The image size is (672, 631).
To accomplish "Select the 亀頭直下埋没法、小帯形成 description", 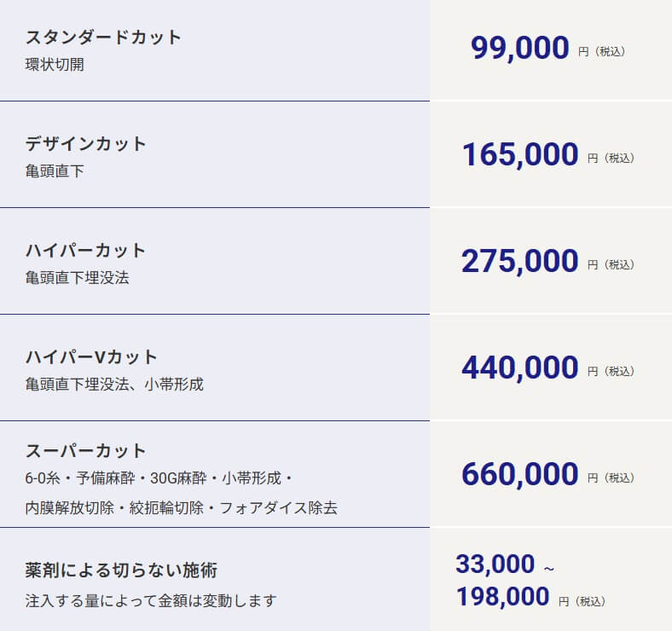I will point(114,385).
